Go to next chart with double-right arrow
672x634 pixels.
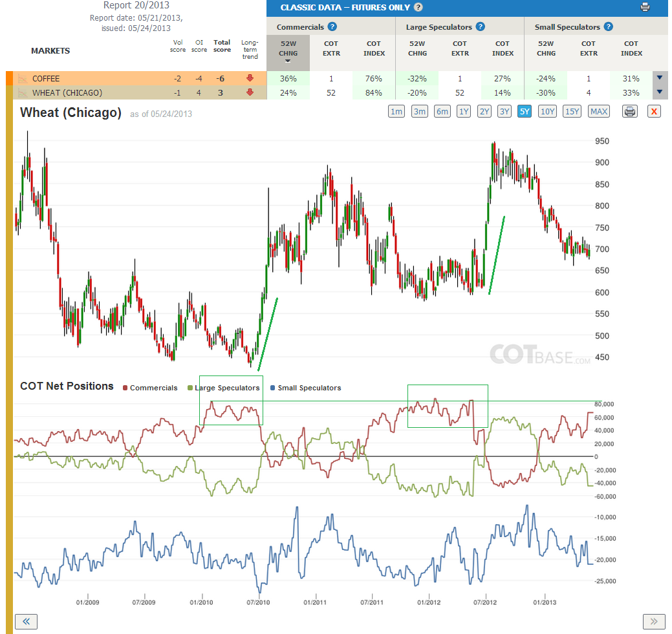pos(654,622)
